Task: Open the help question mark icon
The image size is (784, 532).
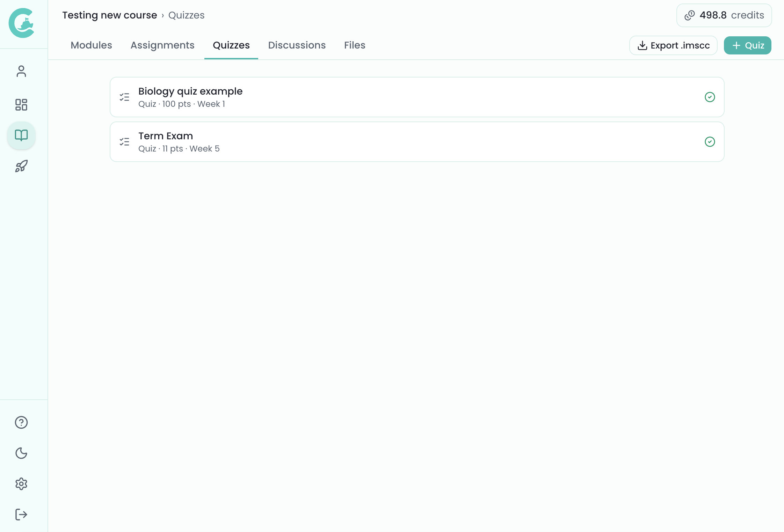Action: click(21, 422)
